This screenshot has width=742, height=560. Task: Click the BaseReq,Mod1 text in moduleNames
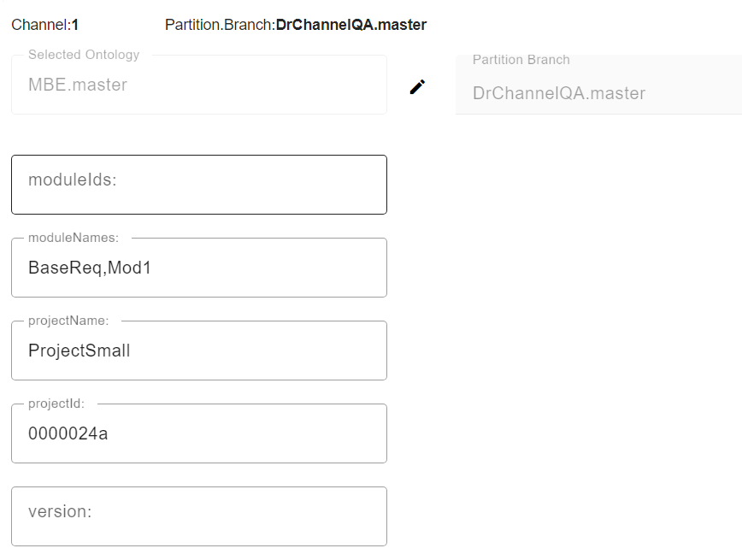(90, 268)
